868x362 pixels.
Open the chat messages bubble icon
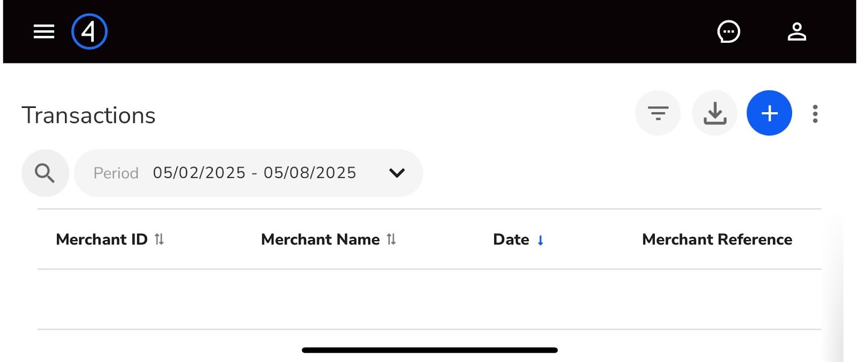(729, 31)
